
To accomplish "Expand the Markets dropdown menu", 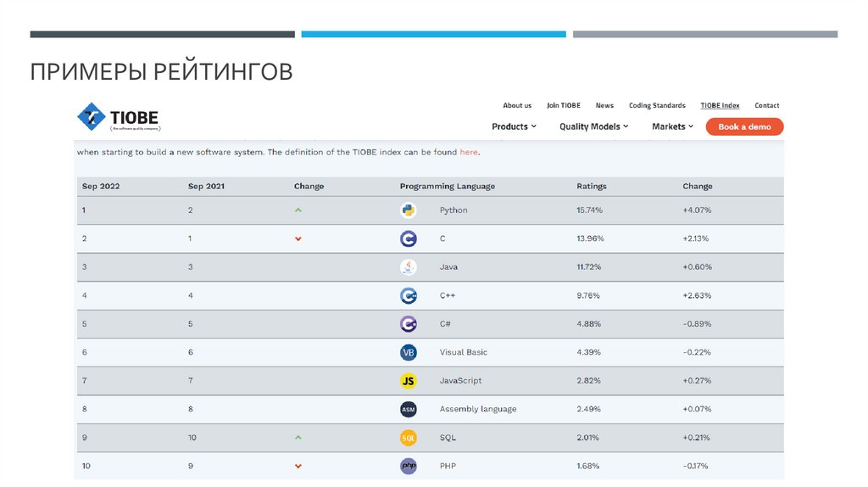I will [672, 126].
